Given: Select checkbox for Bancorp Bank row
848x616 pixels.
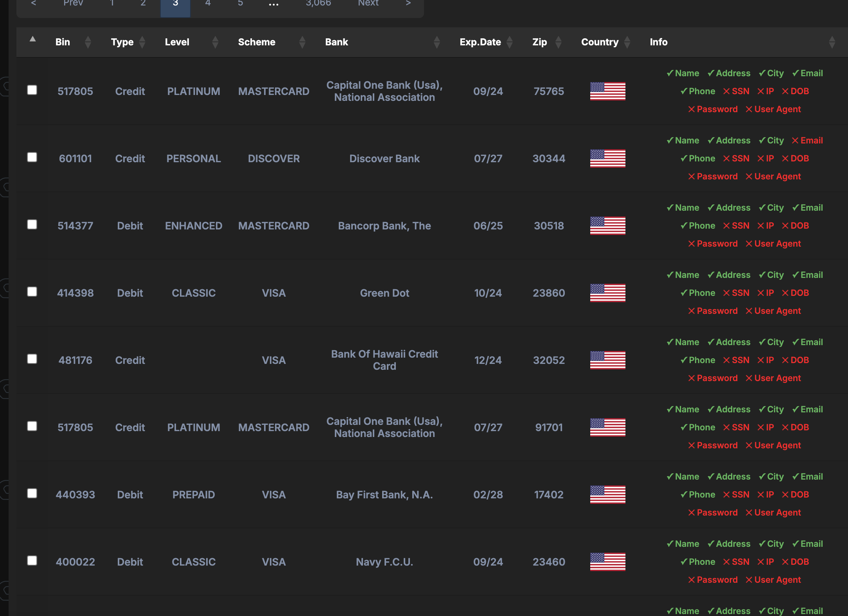Looking at the screenshot, I should pos(32,224).
